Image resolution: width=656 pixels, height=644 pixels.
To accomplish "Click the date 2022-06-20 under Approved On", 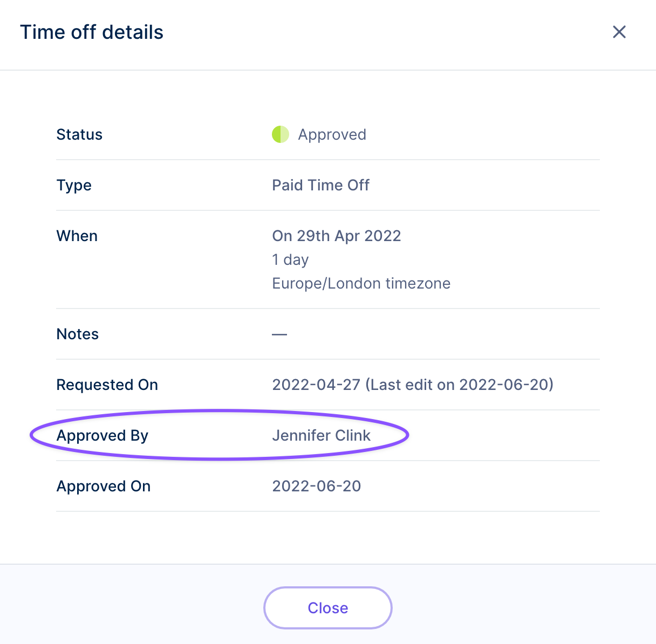I will (316, 486).
